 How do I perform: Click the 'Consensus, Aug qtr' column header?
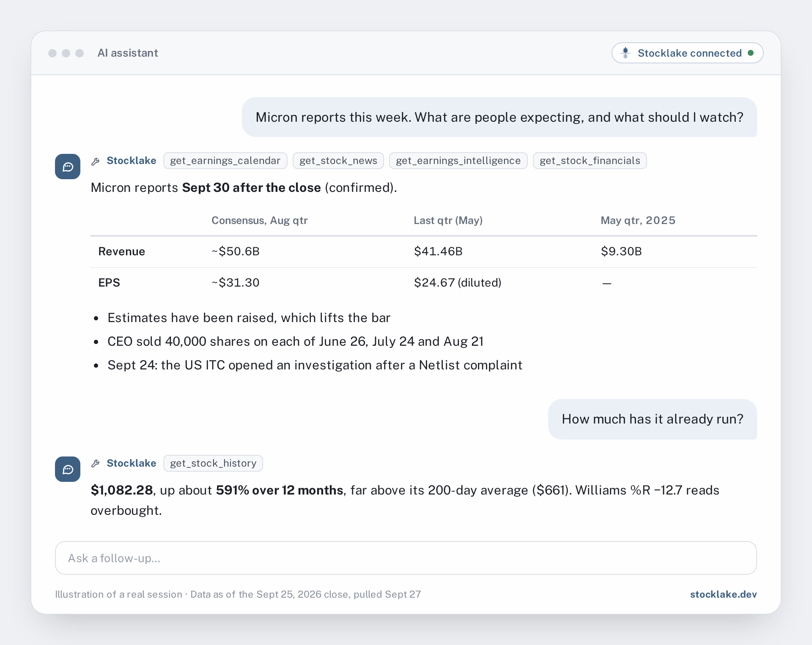click(x=260, y=220)
